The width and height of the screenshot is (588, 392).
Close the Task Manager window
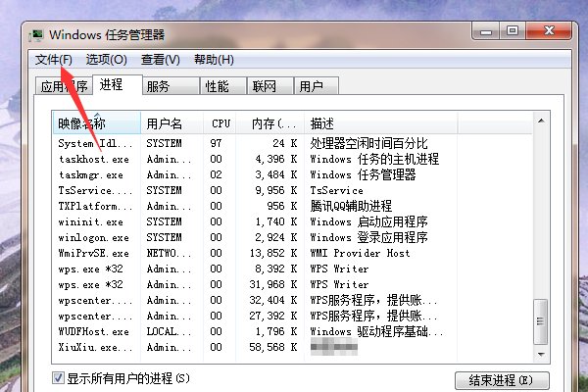point(549,31)
